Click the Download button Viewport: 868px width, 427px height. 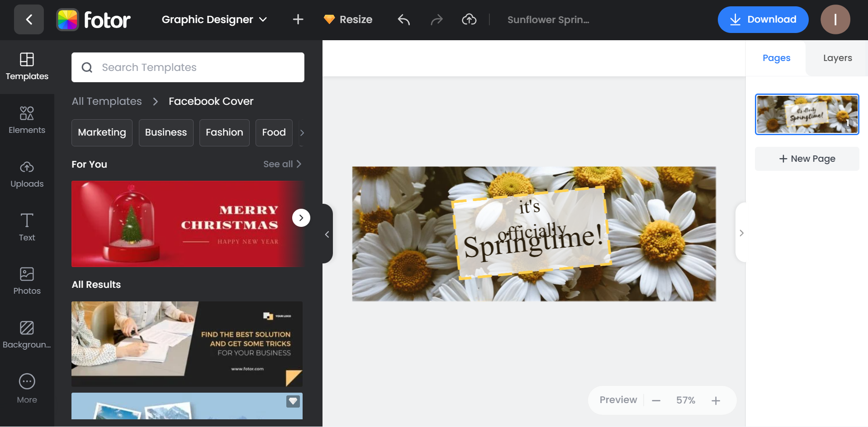763,19
